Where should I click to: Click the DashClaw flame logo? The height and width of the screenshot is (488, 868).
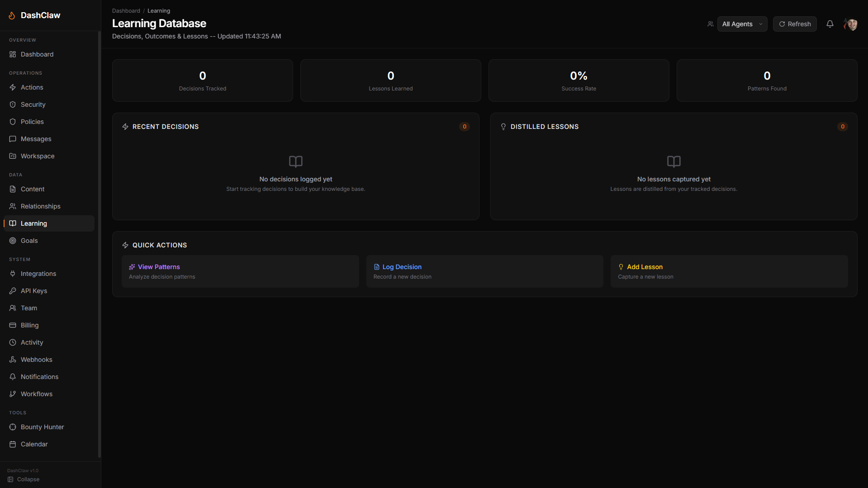pyautogui.click(x=12, y=15)
